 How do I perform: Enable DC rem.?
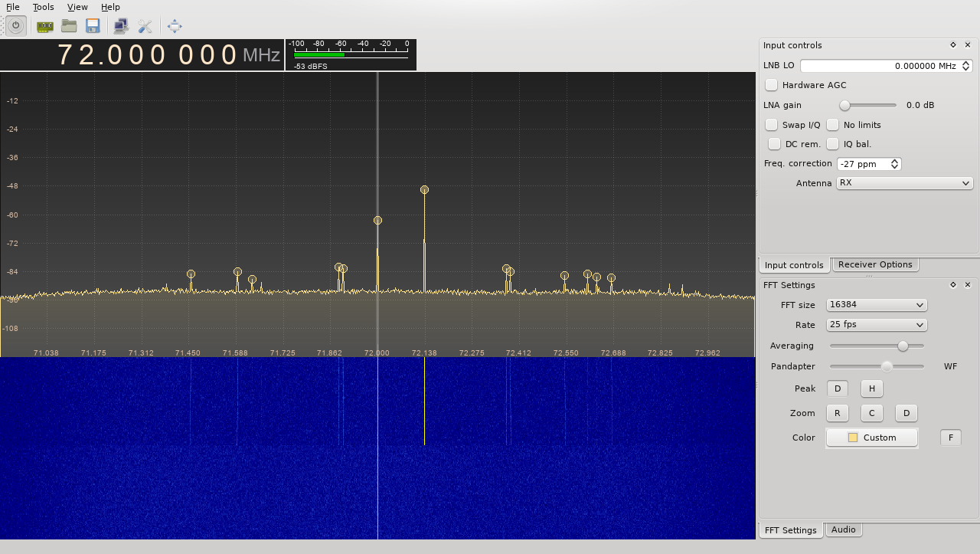774,143
